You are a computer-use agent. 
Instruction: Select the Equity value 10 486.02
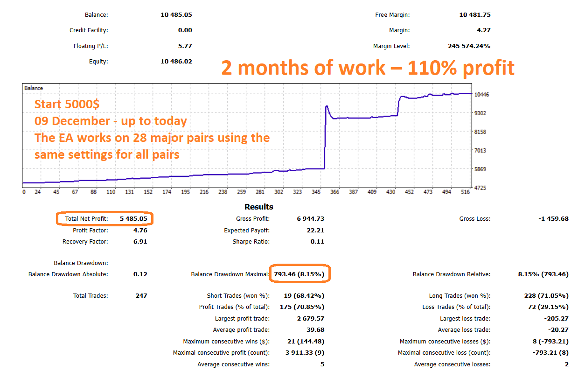(176, 62)
